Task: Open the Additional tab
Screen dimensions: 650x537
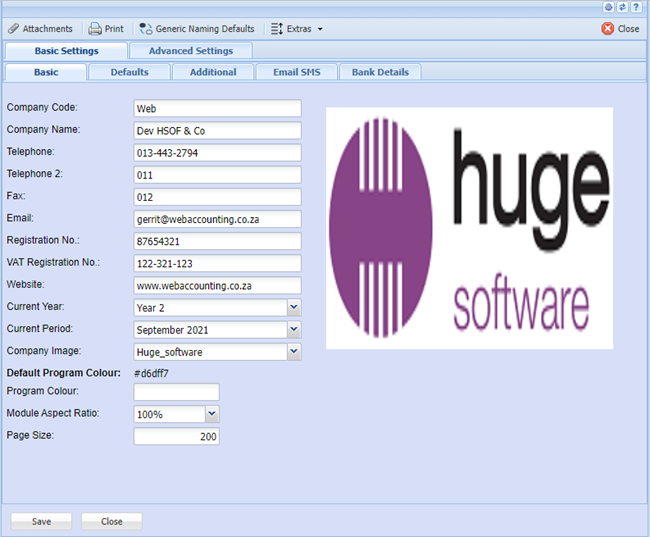Action: [213, 72]
